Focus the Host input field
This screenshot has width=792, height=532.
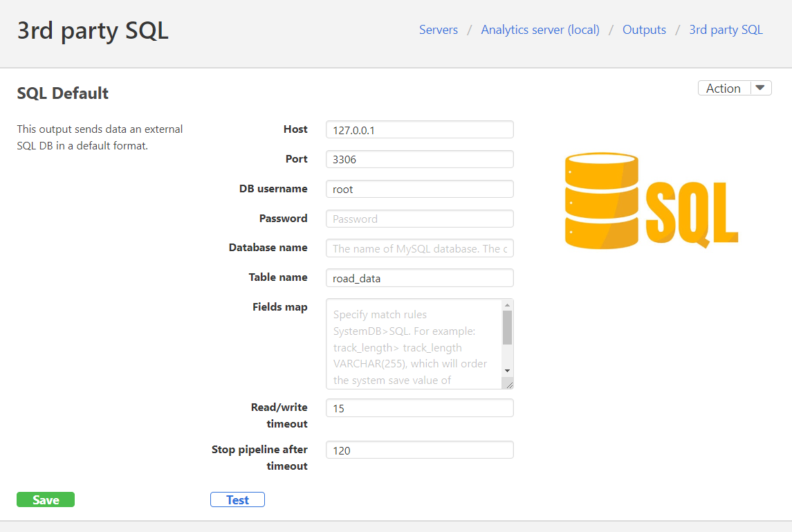(420, 130)
